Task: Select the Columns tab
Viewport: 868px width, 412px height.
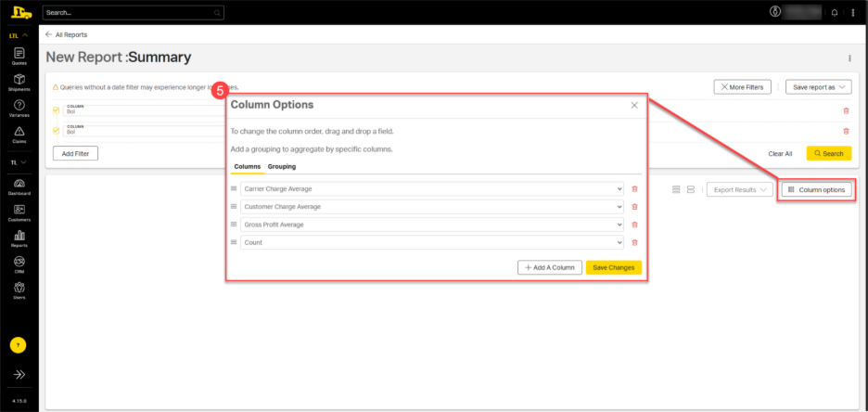Action: click(x=247, y=167)
